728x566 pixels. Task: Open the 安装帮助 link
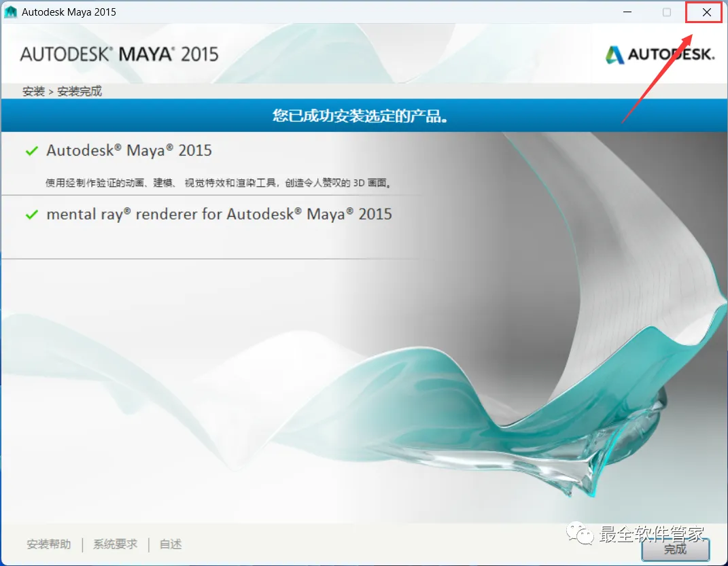pos(49,544)
